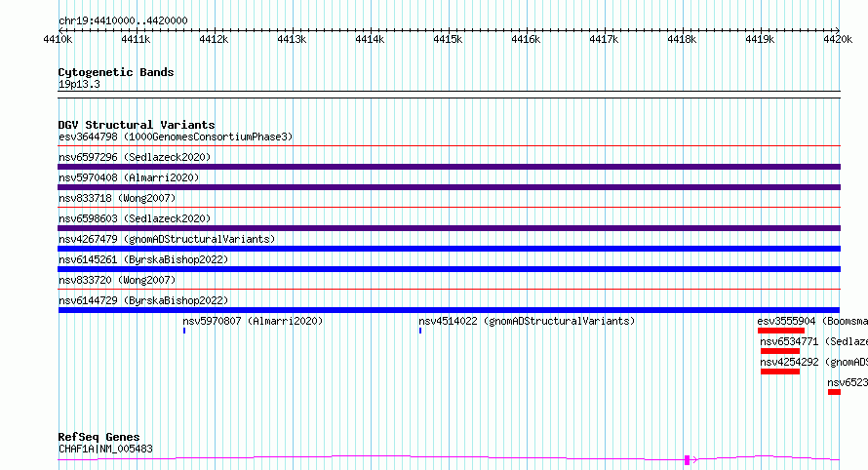Click the red bar under esv3555904
This screenshot has width=868, height=470.
pos(781,331)
